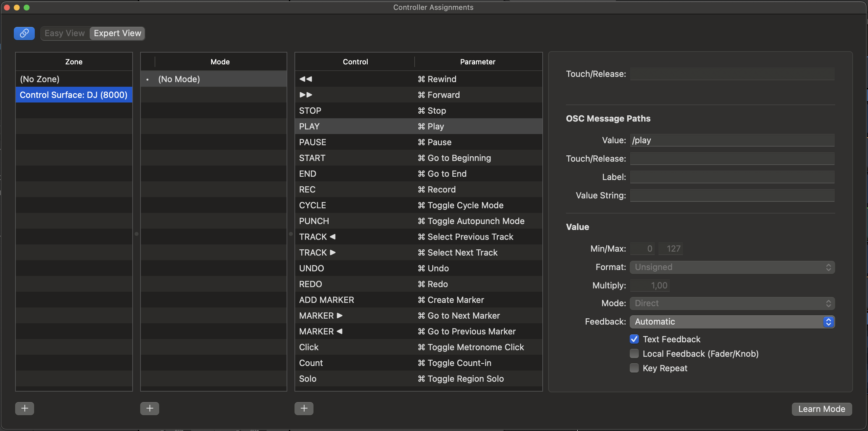Select the END control
This screenshot has height=431, width=868.
tap(419, 174)
